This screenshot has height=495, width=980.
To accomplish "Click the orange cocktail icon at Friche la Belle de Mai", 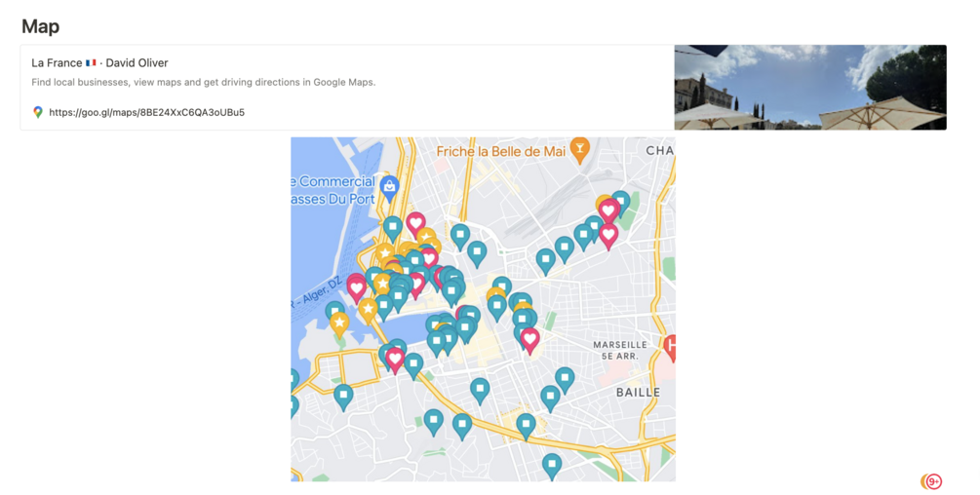I will [x=580, y=149].
